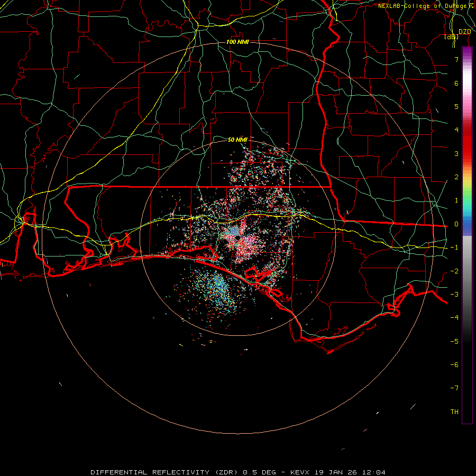Click the 50 NMI range ring label
This screenshot has width=476, height=476.
click(x=237, y=140)
